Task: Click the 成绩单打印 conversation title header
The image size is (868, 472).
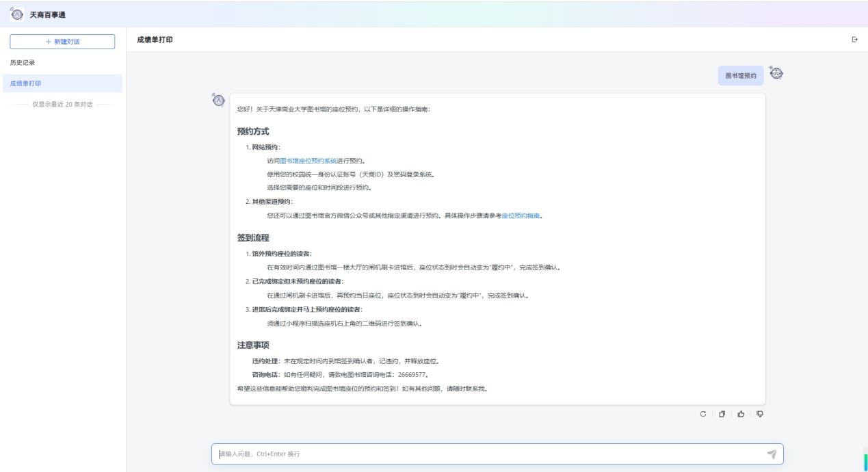Action: pyautogui.click(x=155, y=40)
